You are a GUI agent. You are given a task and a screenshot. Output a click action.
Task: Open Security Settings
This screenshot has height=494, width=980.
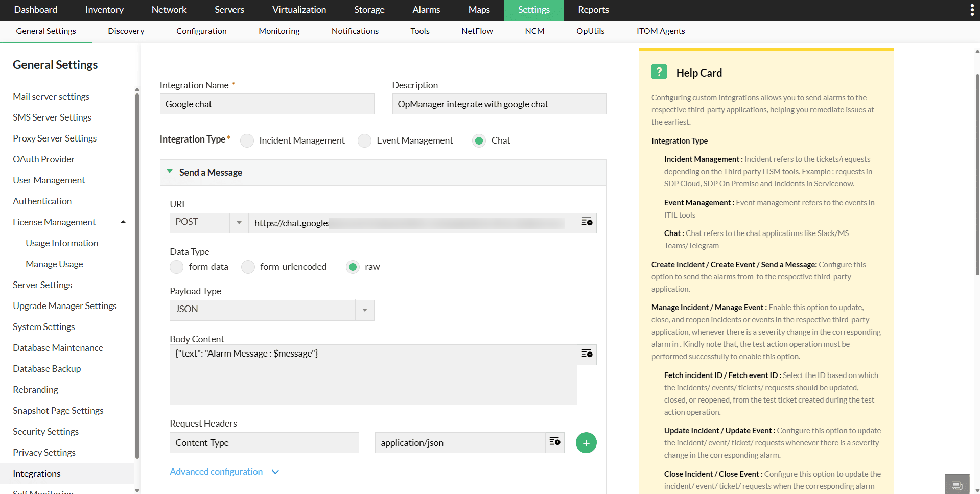coord(46,432)
